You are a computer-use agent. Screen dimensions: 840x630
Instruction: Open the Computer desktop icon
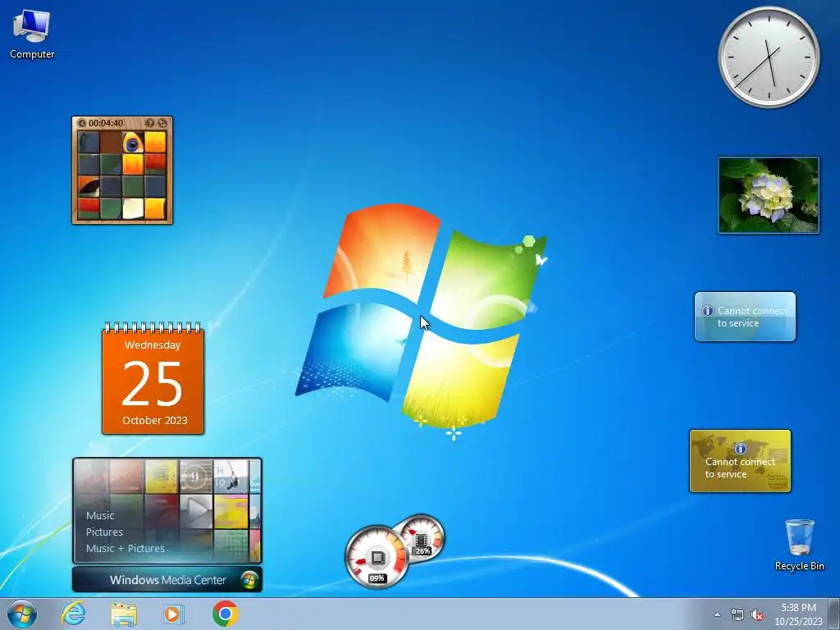coord(32,34)
